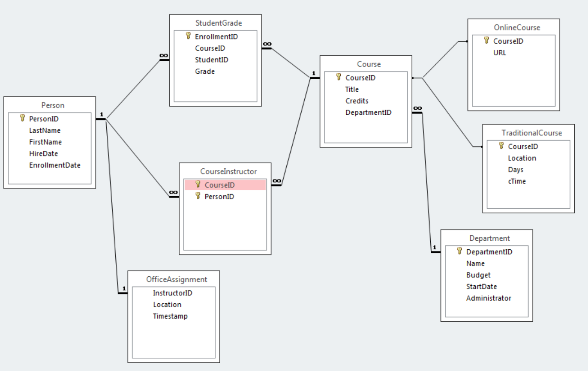
Task: Select the key icon next to EnrollmentID
Action: tap(188, 36)
